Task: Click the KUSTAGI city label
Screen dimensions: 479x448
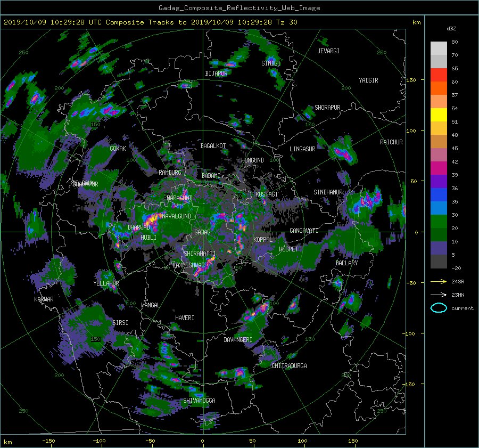Action: tap(267, 194)
